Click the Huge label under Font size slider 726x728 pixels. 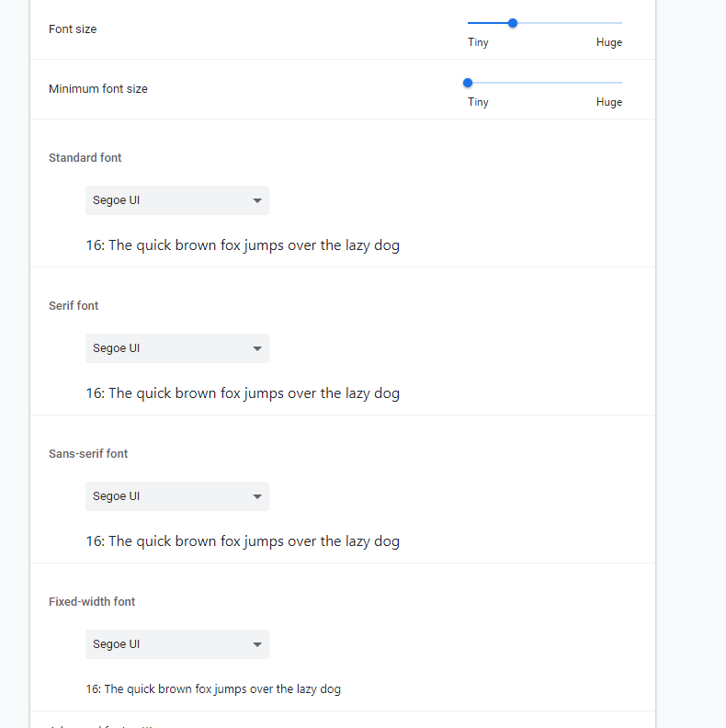608,42
